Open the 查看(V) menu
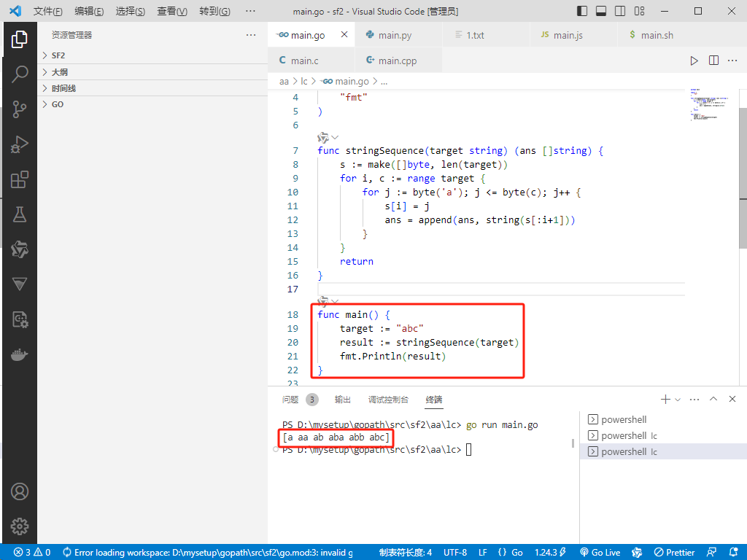 click(172, 11)
